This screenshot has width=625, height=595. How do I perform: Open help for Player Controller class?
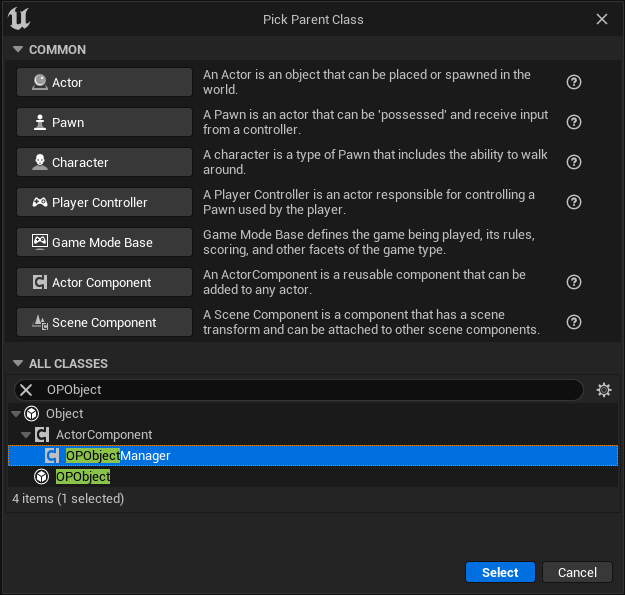574,202
